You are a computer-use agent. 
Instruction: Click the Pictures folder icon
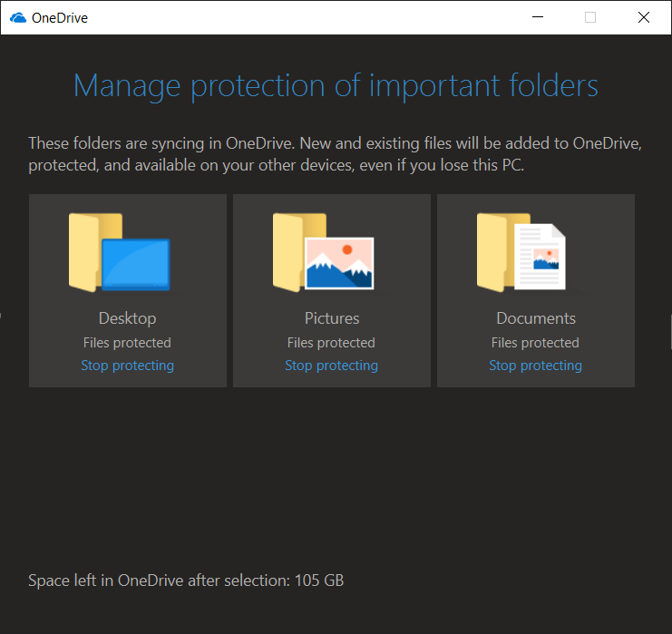click(x=324, y=252)
